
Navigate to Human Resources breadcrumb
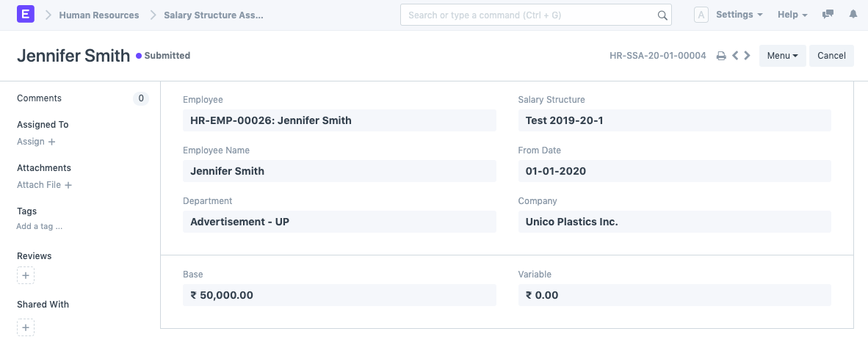(99, 15)
